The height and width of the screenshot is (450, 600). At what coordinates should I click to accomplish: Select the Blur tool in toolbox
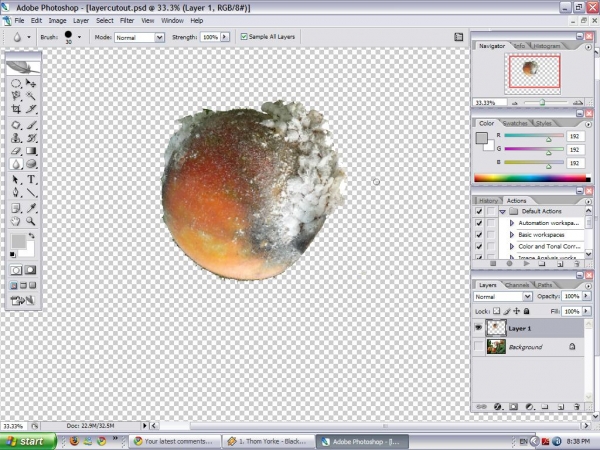[16, 164]
